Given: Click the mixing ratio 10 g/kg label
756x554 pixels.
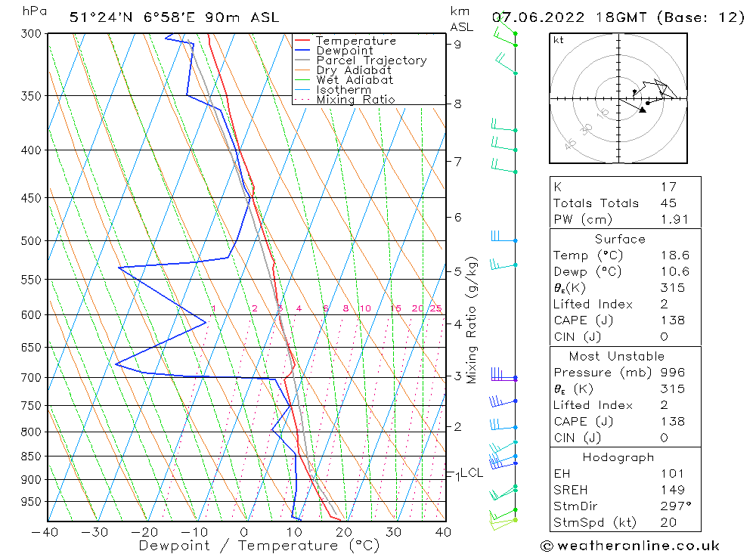Looking at the screenshot, I should 365,308.
